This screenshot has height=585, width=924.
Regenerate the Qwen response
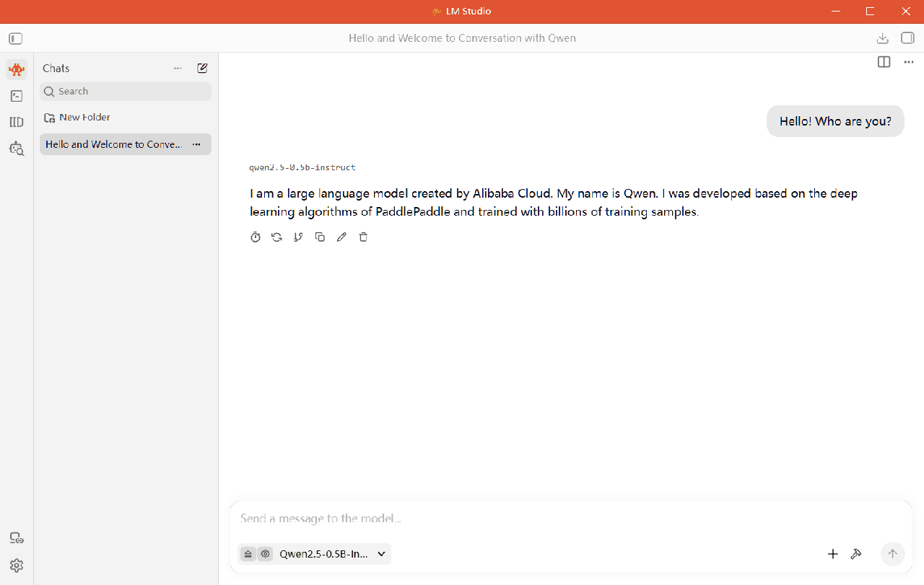pos(276,237)
